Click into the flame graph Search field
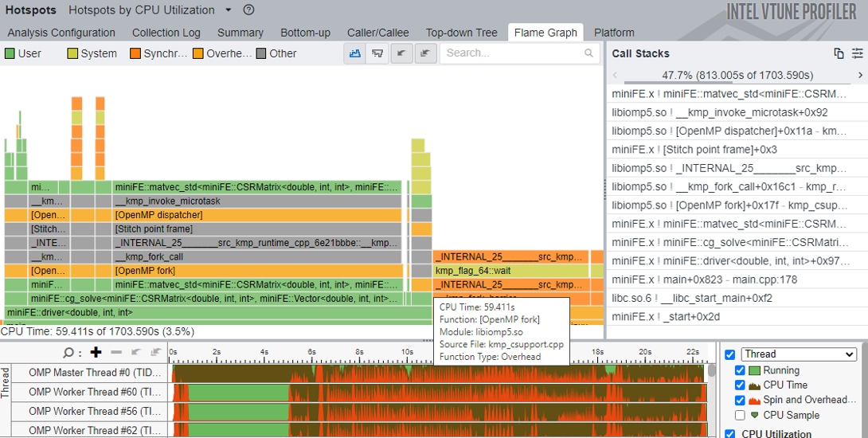 510,53
